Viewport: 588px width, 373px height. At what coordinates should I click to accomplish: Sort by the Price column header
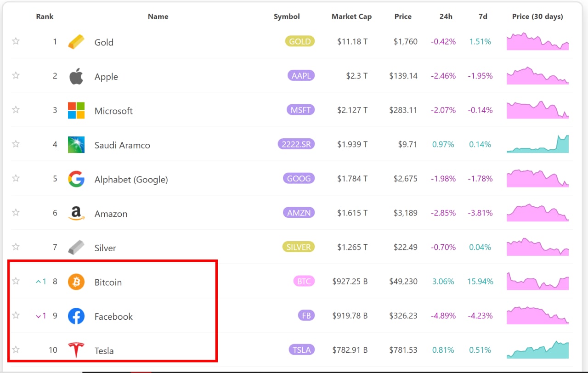click(x=403, y=17)
